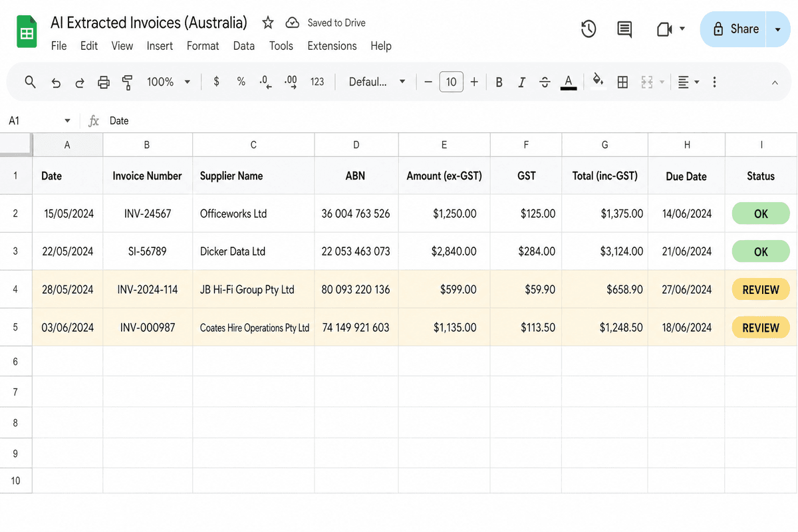Print the spreadsheet

(104, 82)
